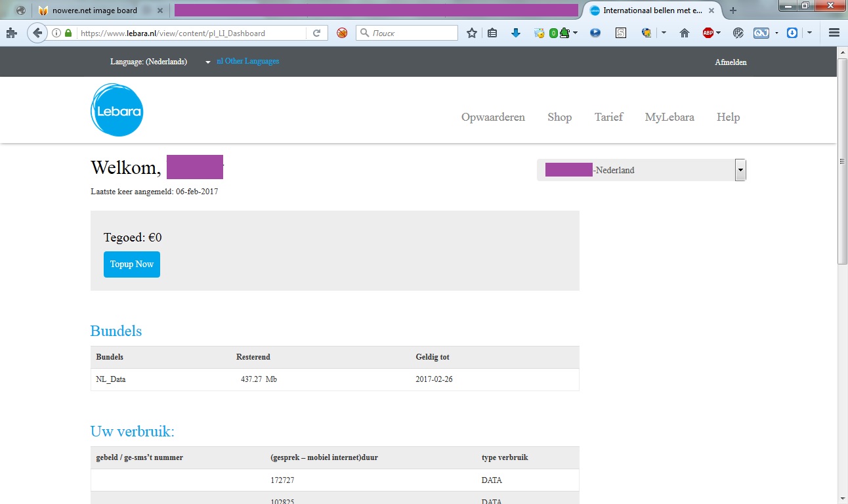Click the Topup Now button
This screenshot has height=504, width=848.
click(x=132, y=264)
